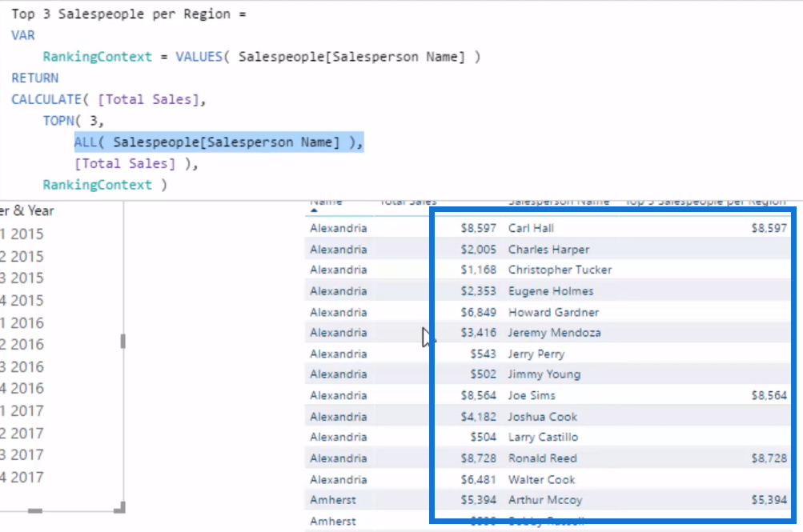Select the Howard Gardner cell
Viewport: 803px width, 532px height.
pos(553,313)
